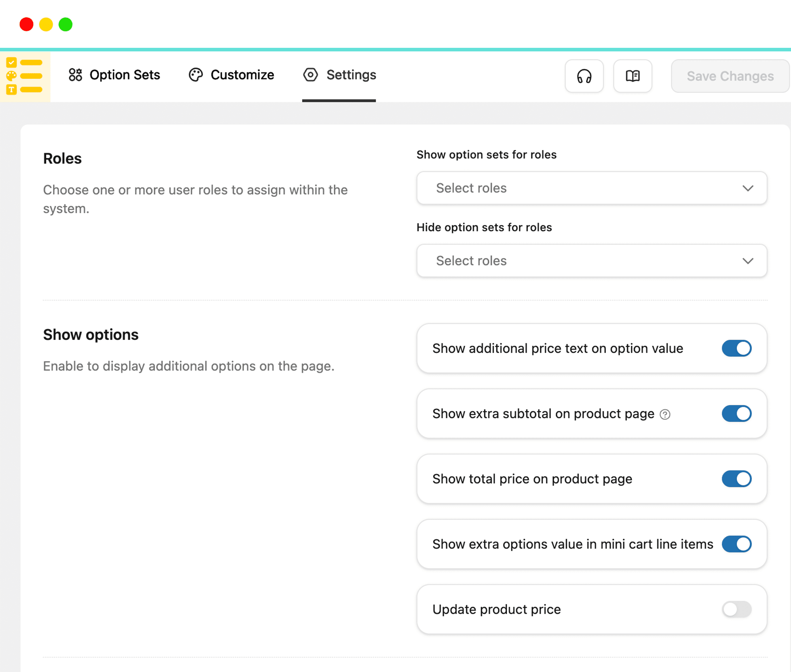791x672 pixels.
Task: Expand chevron of the hide roles selector
Action: pos(747,261)
